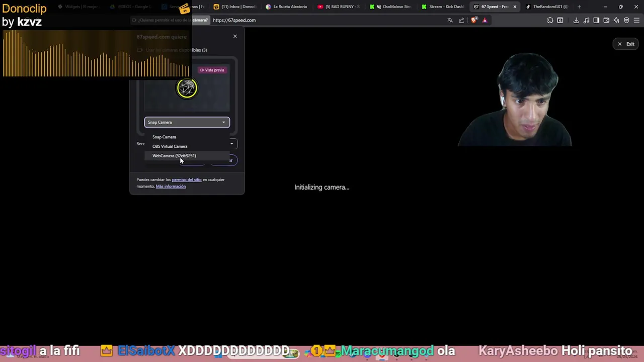
Task: Open the Brave Shields lion icon
Action: point(473,20)
